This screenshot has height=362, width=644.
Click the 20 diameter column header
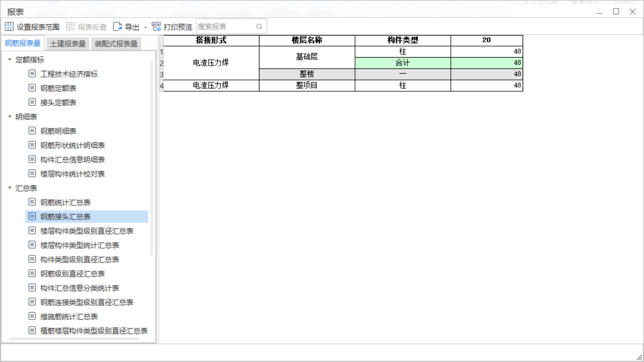pyautogui.click(x=486, y=40)
